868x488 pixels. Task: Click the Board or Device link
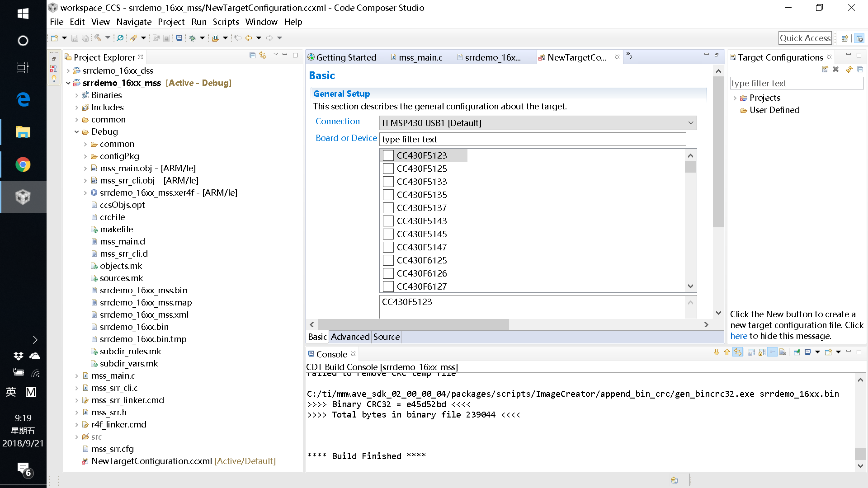pos(346,138)
